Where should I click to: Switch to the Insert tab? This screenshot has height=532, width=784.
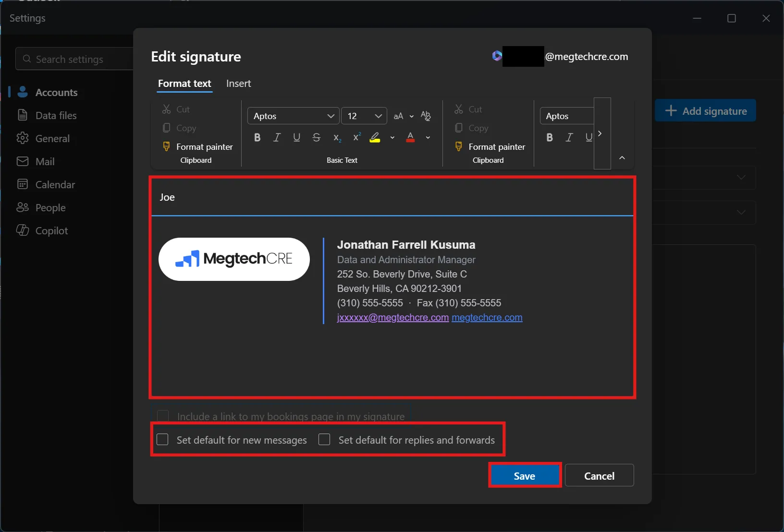(239, 84)
